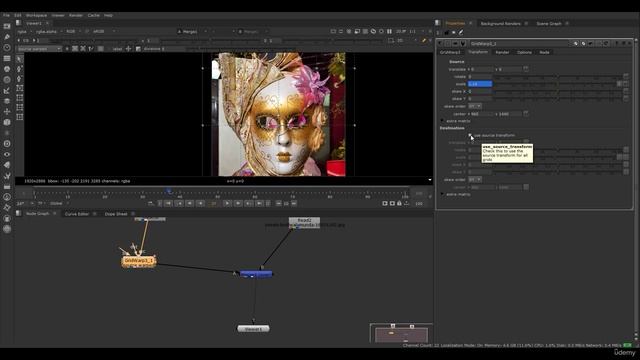Open the Node Graph pane content menu icon
Image resolution: width=640 pixels, height=360 pixels.
click(x=19, y=213)
